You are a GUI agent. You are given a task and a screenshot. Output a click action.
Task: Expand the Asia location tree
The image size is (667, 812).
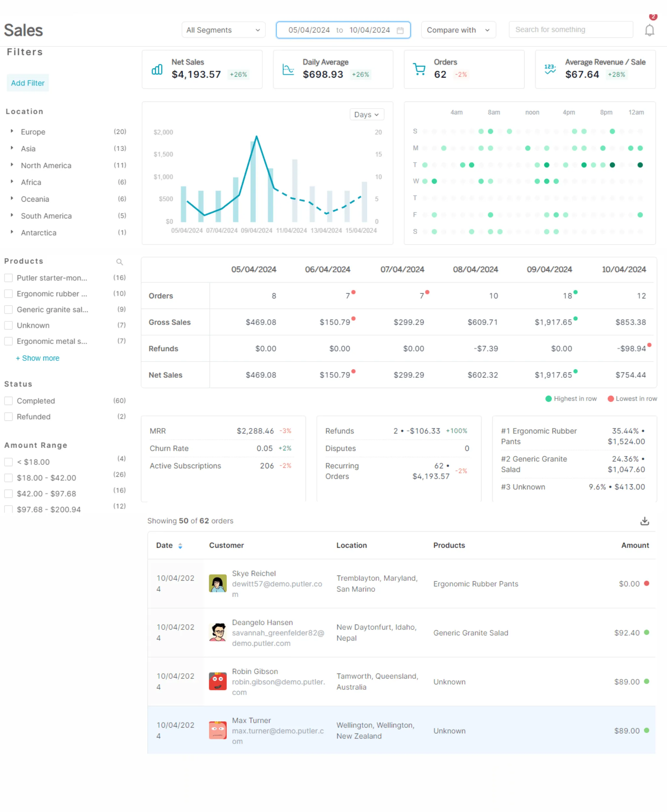coord(12,148)
